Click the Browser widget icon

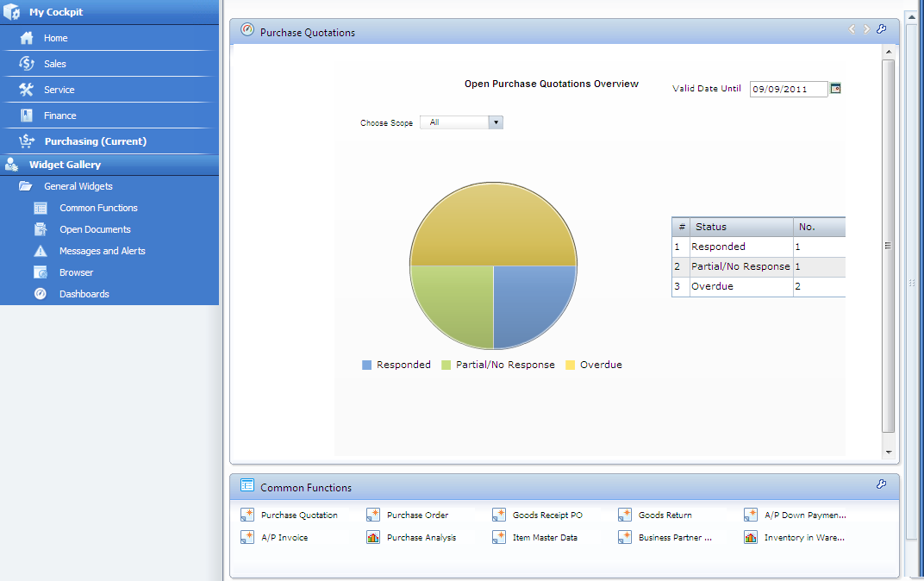41,272
